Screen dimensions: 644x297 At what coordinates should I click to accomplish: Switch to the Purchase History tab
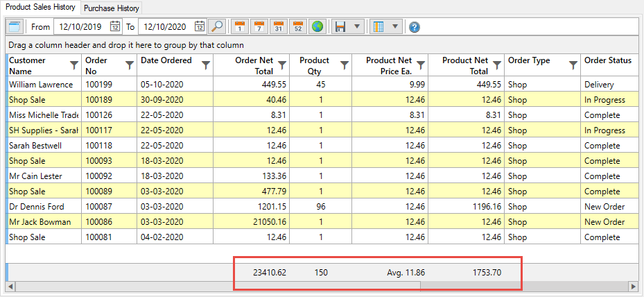(112, 8)
